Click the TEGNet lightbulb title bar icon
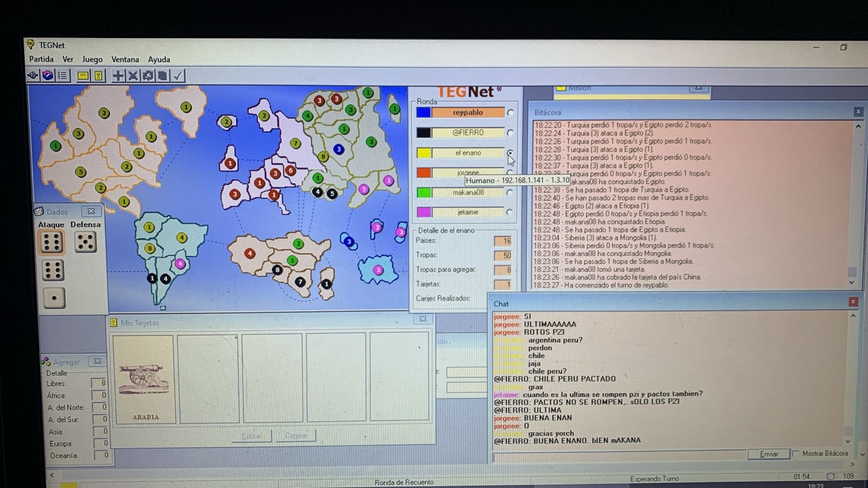 point(31,44)
